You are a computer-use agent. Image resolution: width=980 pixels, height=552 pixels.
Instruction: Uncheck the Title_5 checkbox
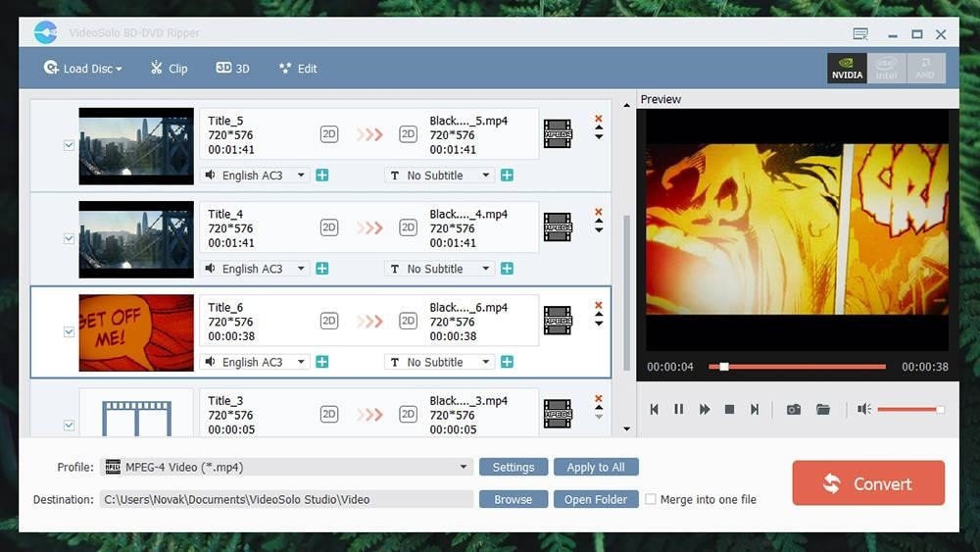coord(69,145)
